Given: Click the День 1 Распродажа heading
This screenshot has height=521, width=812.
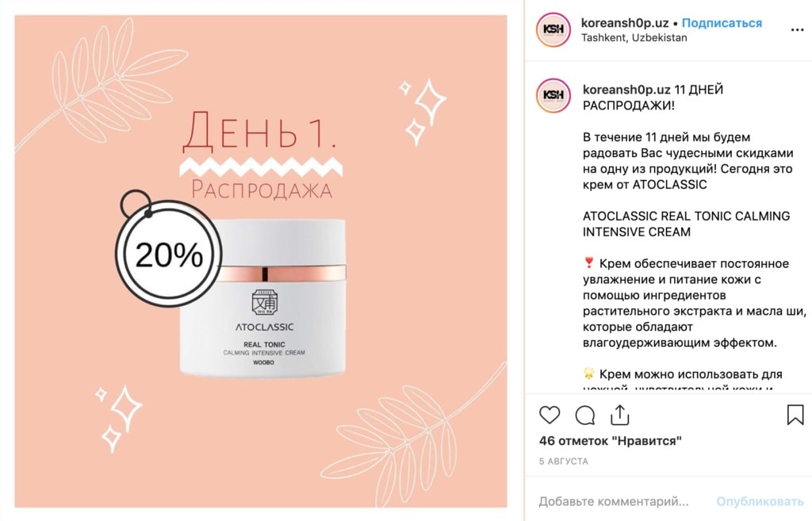Looking at the screenshot, I should (260, 155).
